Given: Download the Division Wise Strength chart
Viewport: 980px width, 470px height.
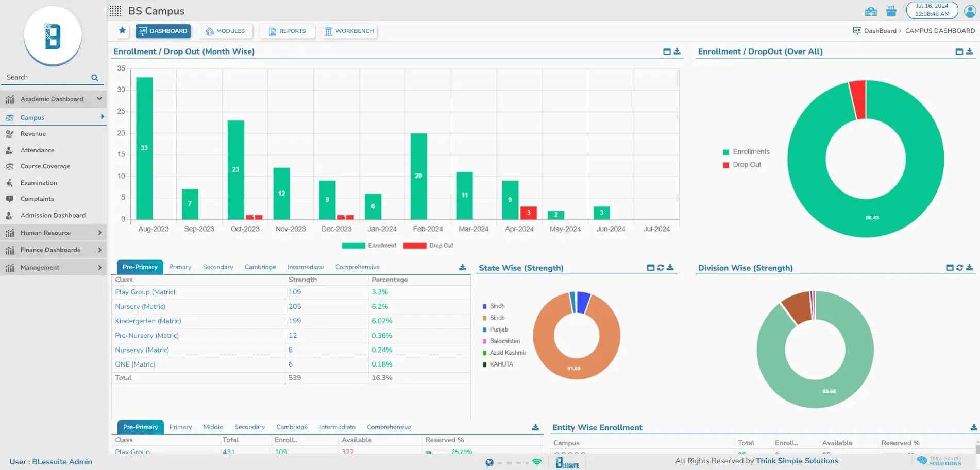Looking at the screenshot, I should coord(969,268).
